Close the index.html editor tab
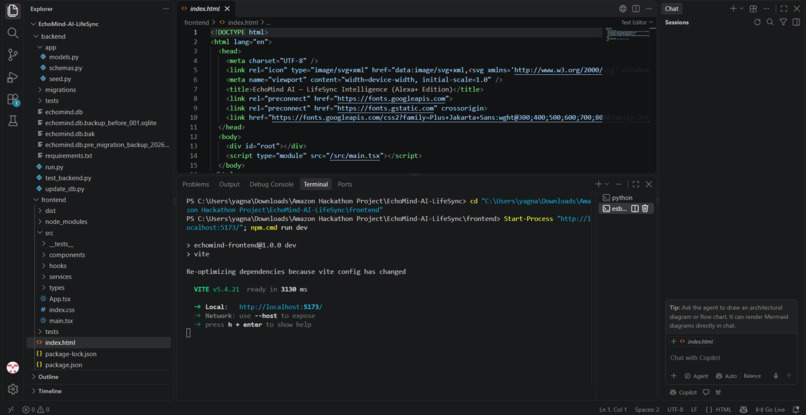This screenshot has width=806, height=415. pyautogui.click(x=227, y=9)
